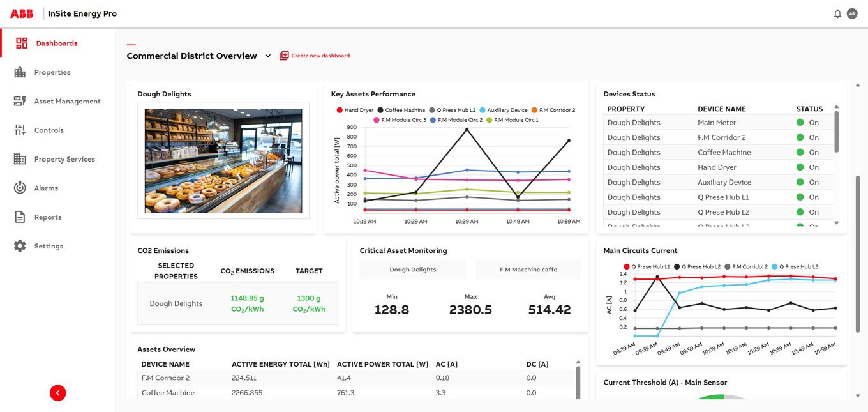Image resolution: width=868 pixels, height=412 pixels.
Task: Click the 1300 g target value
Action: [x=309, y=303]
